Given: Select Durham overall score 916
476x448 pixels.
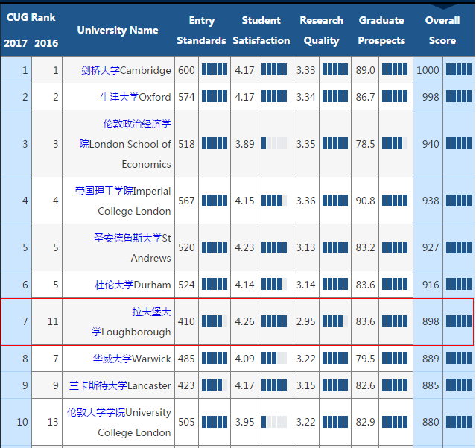Looking at the screenshot, I should pos(431,285).
